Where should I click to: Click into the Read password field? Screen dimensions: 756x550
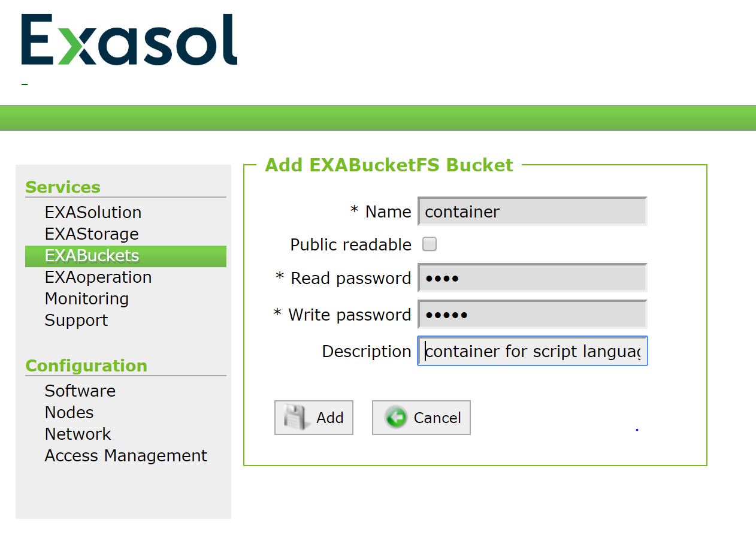point(532,278)
